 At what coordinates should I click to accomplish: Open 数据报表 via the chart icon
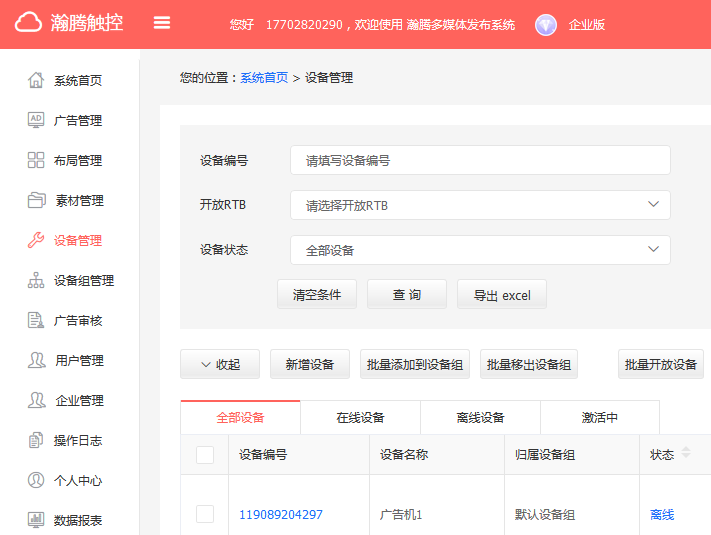pyautogui.click(x=36, y=520)
